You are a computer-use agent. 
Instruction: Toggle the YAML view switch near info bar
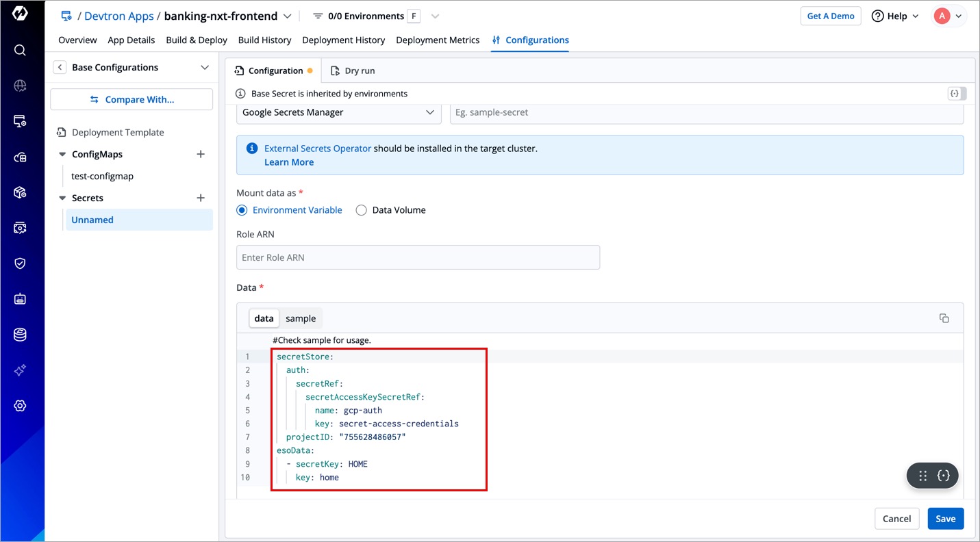click(957, 94)
